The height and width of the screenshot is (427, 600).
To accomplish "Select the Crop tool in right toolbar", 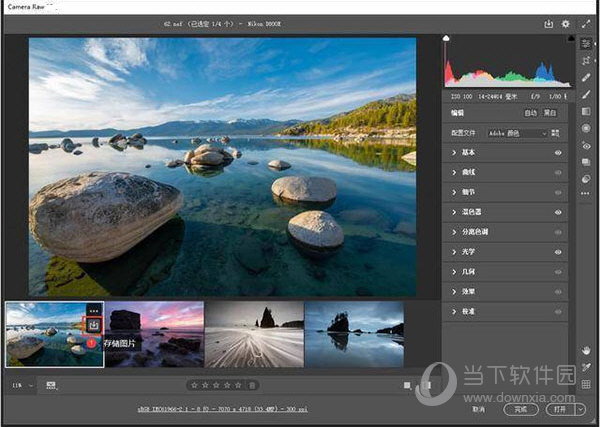I will point(587,61).
